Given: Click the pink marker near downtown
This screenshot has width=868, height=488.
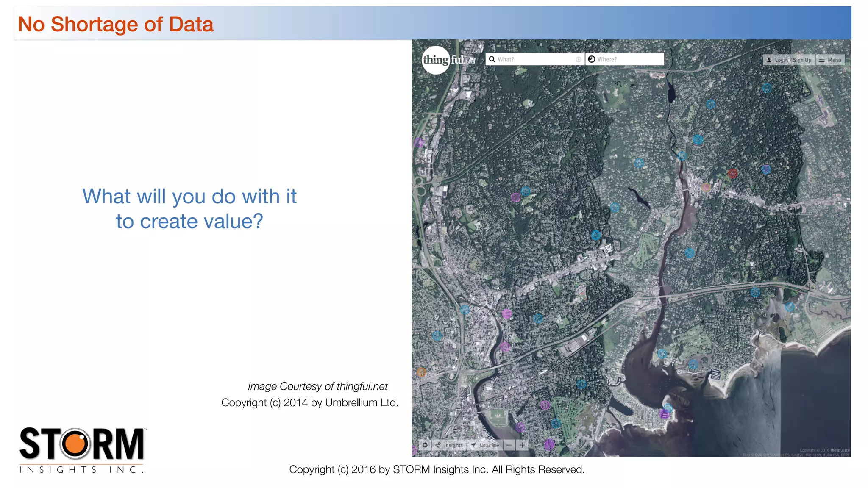Looking at the screenshot, I should (x=507, y=314).
